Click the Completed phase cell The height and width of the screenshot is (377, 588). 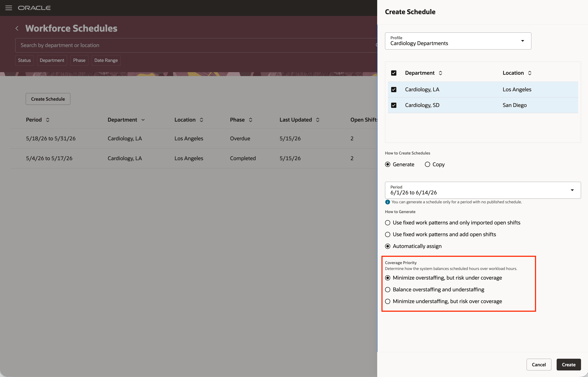[x=243, y=158]
